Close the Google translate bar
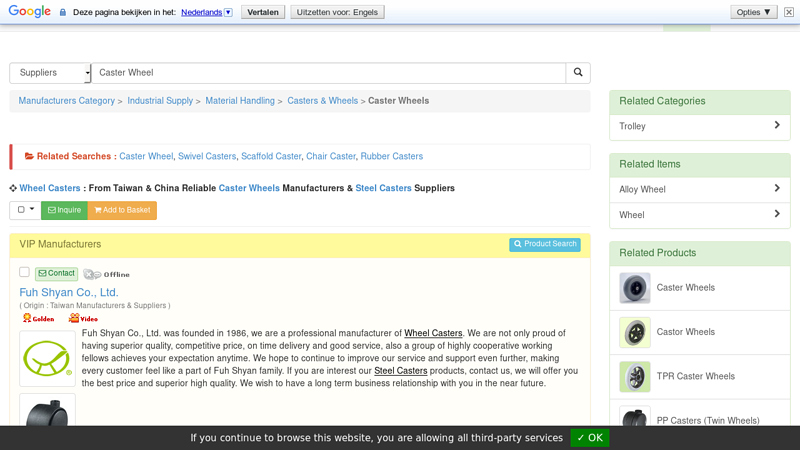The image size is (800, 450). coord(789,12)
